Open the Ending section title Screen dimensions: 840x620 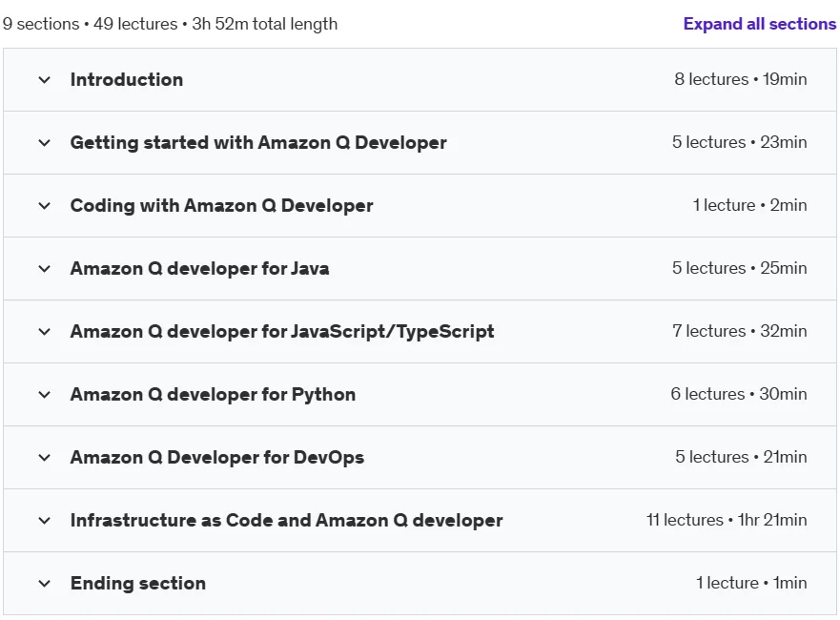(x=137, y=584)
